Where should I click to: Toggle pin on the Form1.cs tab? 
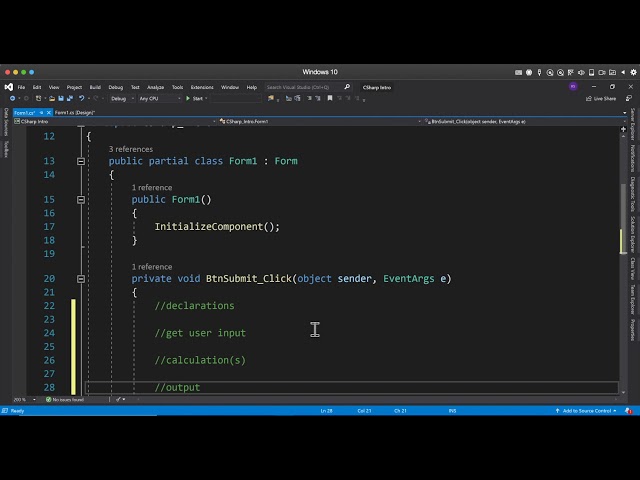(x=41, y=113)
